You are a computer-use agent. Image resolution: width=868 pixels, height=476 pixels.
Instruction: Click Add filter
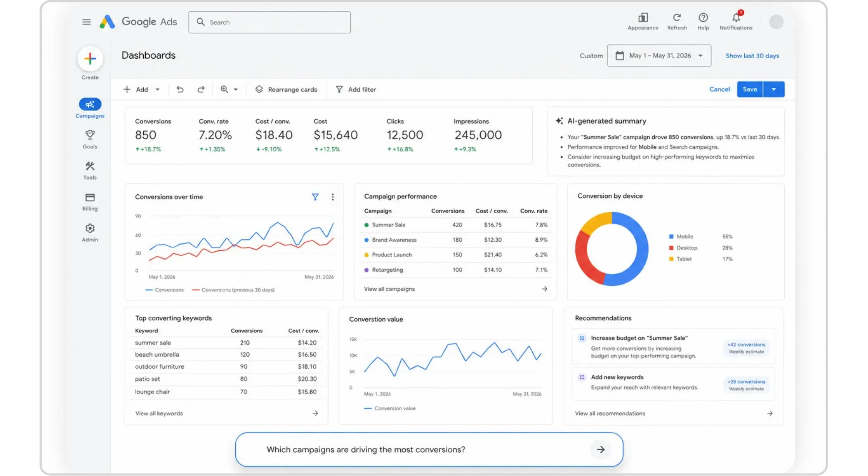pos(356,89)
